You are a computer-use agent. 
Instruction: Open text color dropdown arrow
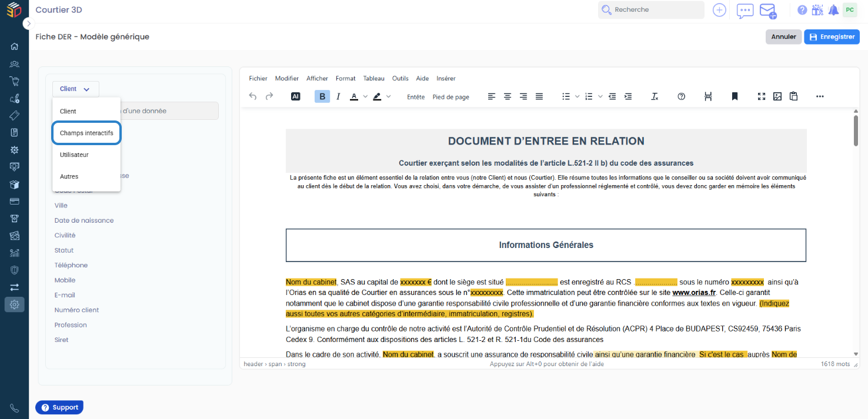[365, 96]
